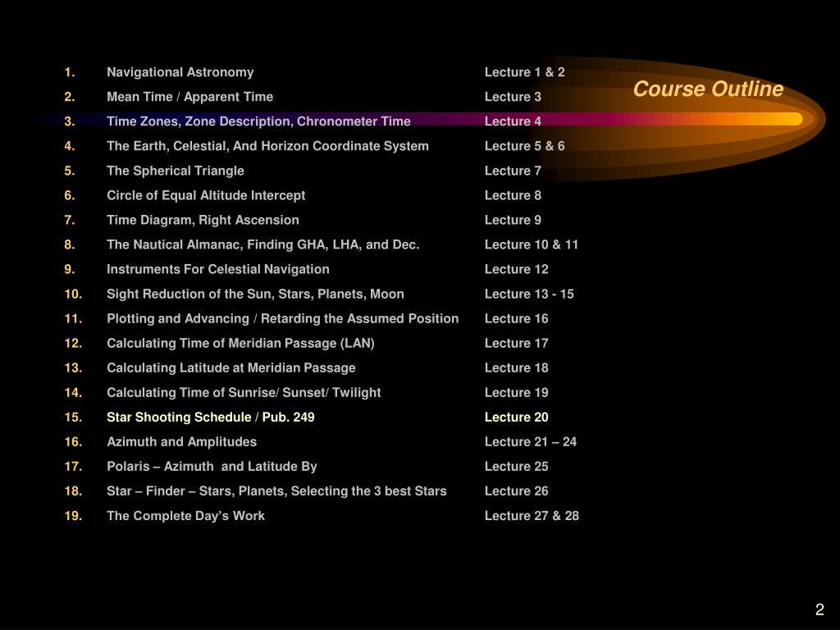Viewport: 840px width, 630px height.
Task: Click the Course Outline title
Action: (x=708, y=89)
